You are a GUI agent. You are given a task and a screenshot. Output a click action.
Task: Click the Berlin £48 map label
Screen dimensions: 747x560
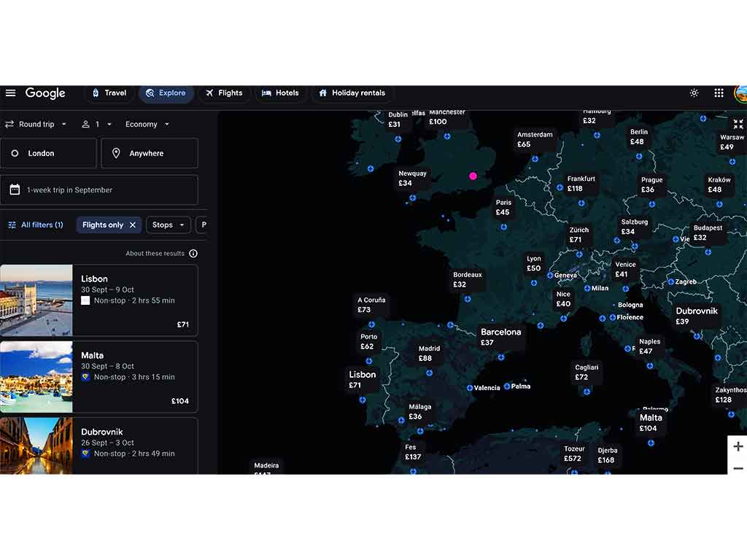click(x=638, y=136)
